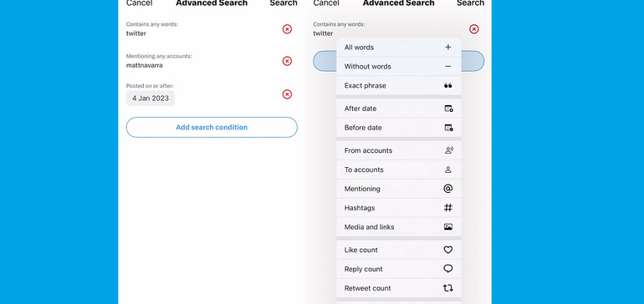Image resolution: width=644 pixels, height=304 pixels.
Task: Click the retweet arrows icon
Action: click(448, 288)
